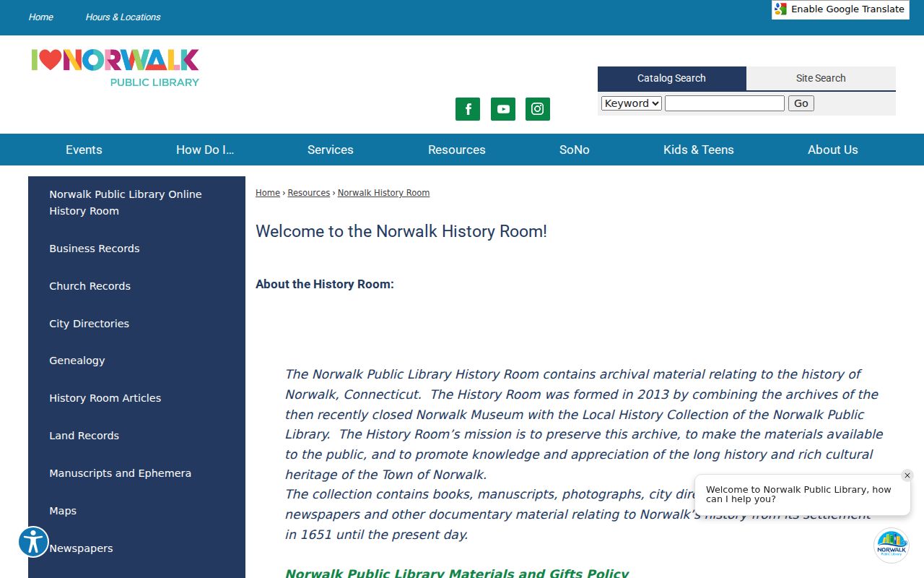The height and width of the screenshot is (578, 924).
Task: Open the SoNo menu
Action: click(575, 150)
